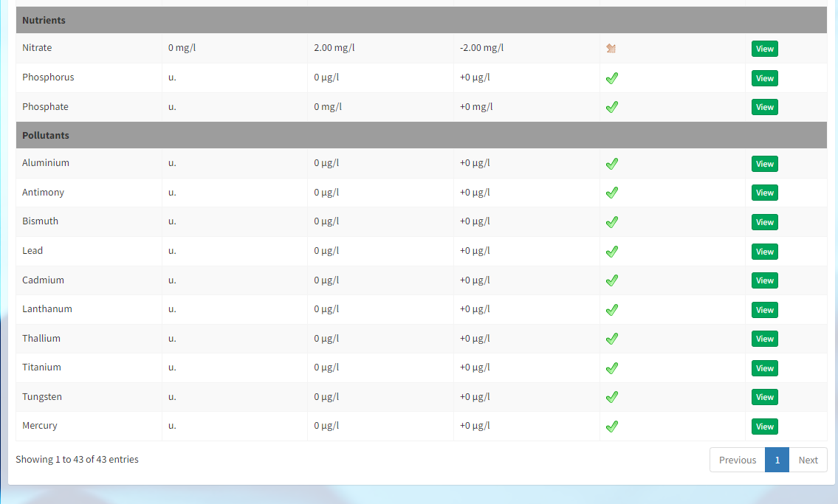View details for Aluminium
The height and width of the screenshot is (504, 838).
pyautogui.click(x=764, y=164)
